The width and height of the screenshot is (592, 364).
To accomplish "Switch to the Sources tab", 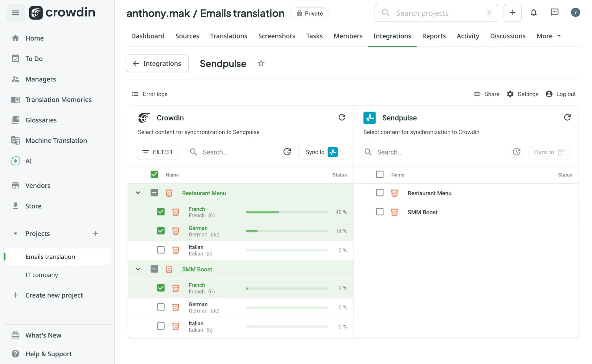I will point(187,36).
